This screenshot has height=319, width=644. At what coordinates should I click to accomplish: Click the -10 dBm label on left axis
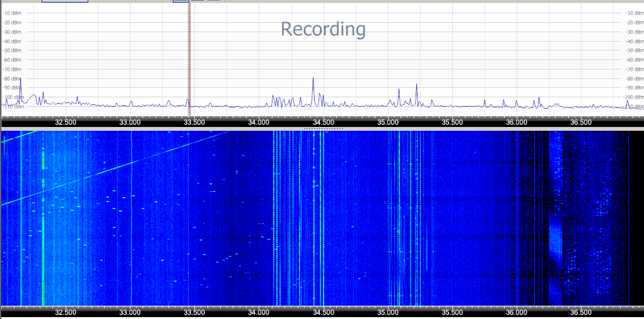click(13, 13)
